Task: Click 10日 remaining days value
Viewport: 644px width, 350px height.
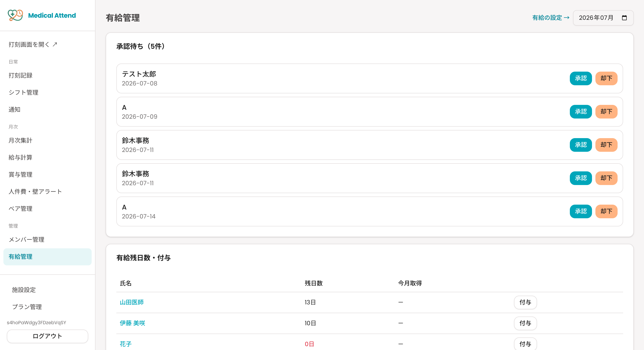Action: 310,323
